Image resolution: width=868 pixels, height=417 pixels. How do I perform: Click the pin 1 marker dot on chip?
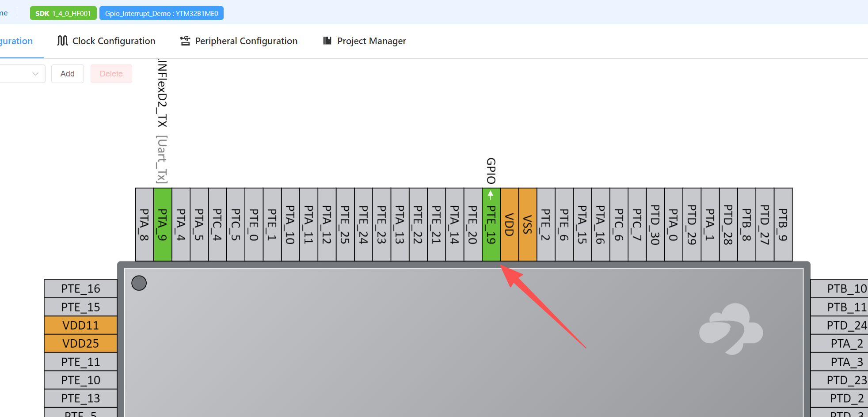pos(139,283)
